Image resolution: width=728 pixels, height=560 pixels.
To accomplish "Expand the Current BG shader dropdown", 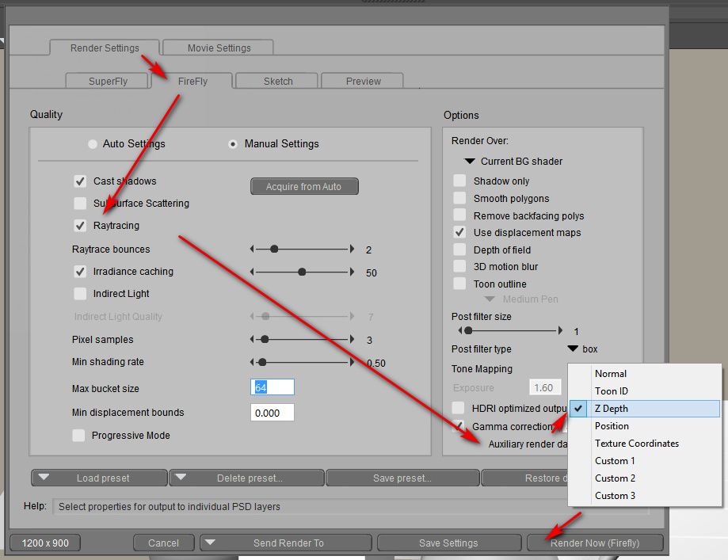I will pyautogui.click(x=470, y=162).
